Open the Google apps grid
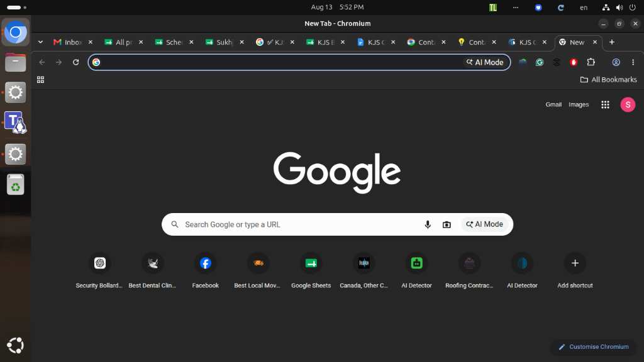This screenshot has height=362, width=644. [605, 105]
